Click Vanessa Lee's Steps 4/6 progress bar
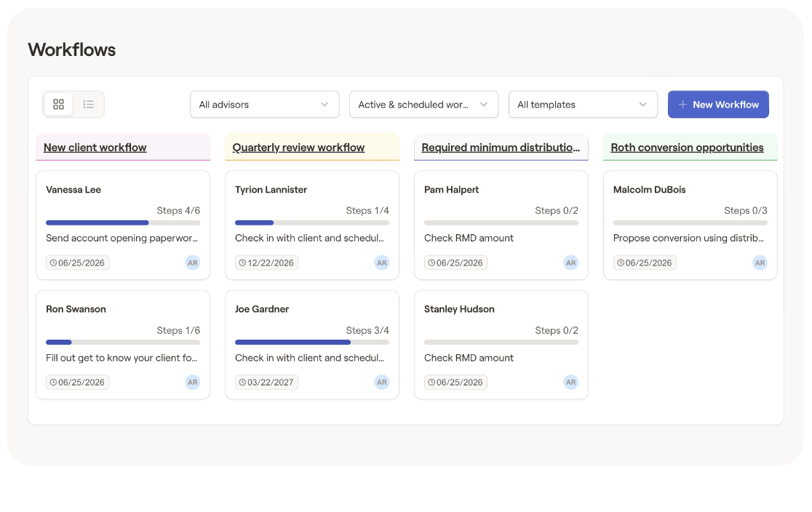The width and height of the screenshot is (812, 512). coord(123,223)
